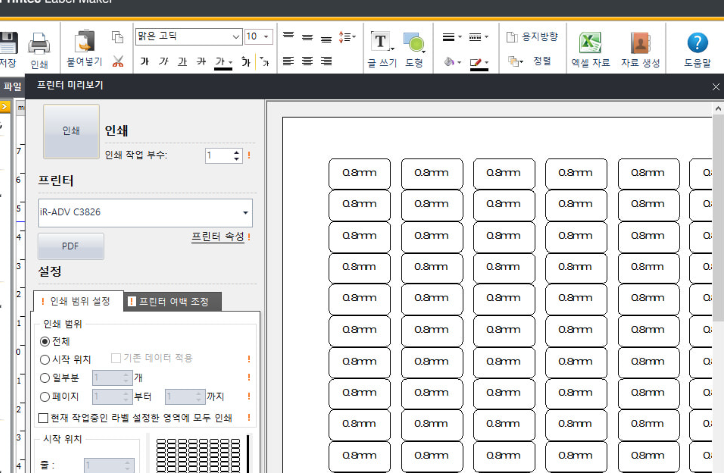Click the 페이지 부터 start page field
Image resolution: width=724 pixels, height=473 pixels.
pyautogui.click(x=112, y=397)
